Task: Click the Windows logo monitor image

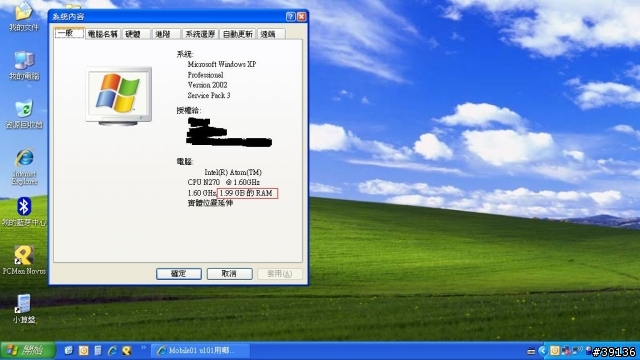Action: [118, 96]
